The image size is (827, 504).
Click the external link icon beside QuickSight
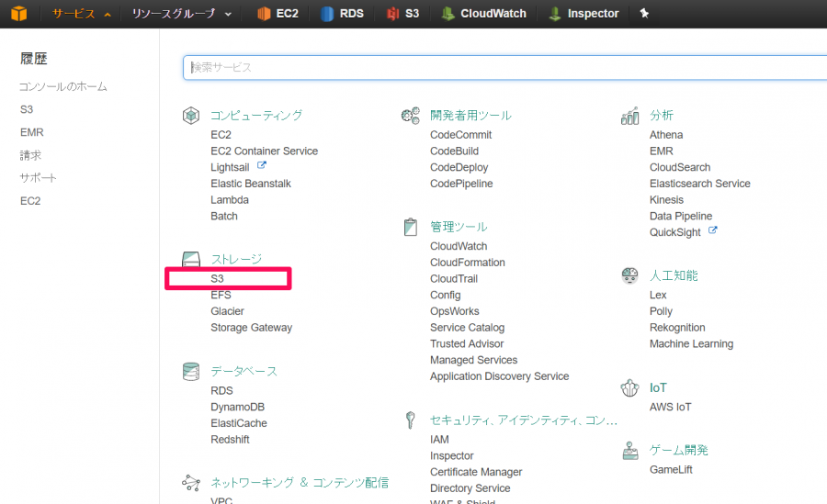712,230
